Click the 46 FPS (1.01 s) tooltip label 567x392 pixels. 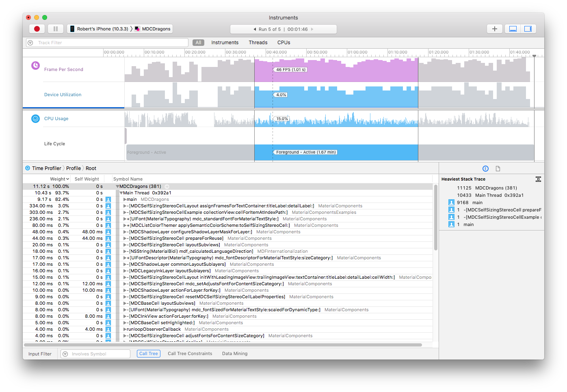(x=290, y=70)
